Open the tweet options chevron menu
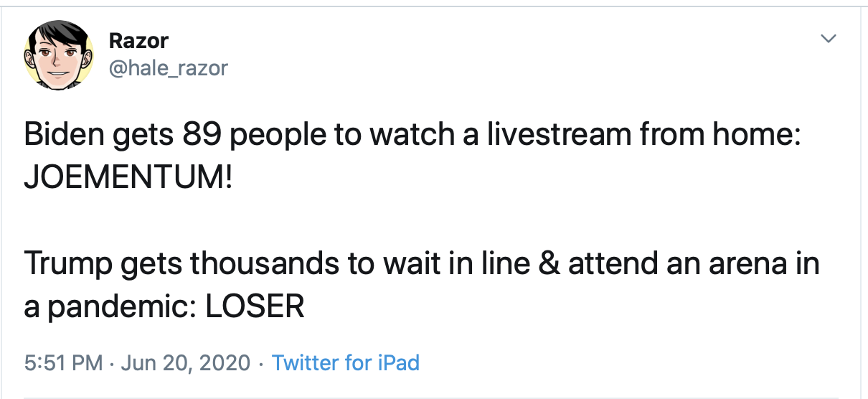The image size is (868, 399). 829,38
